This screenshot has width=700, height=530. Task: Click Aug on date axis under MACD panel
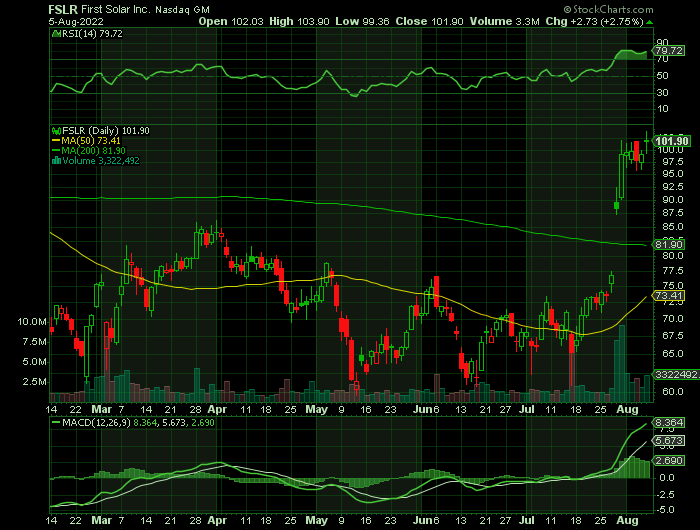pos(627,521)
